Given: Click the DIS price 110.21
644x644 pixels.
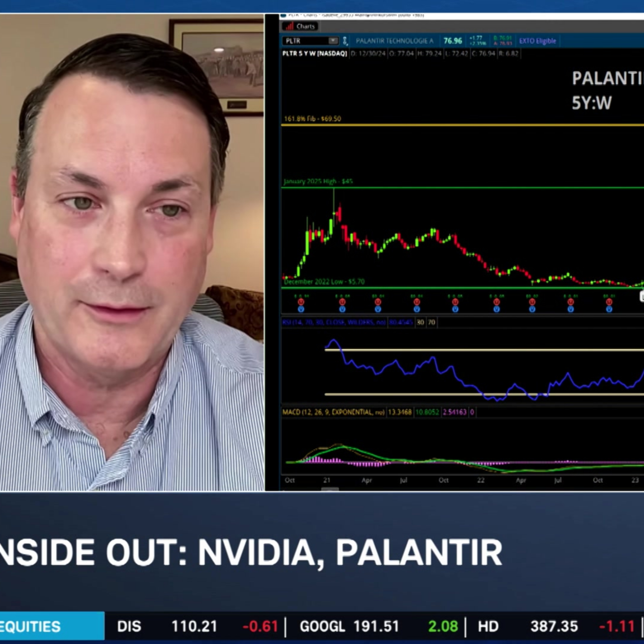Looking at the screenshot, I should point(194,627).
